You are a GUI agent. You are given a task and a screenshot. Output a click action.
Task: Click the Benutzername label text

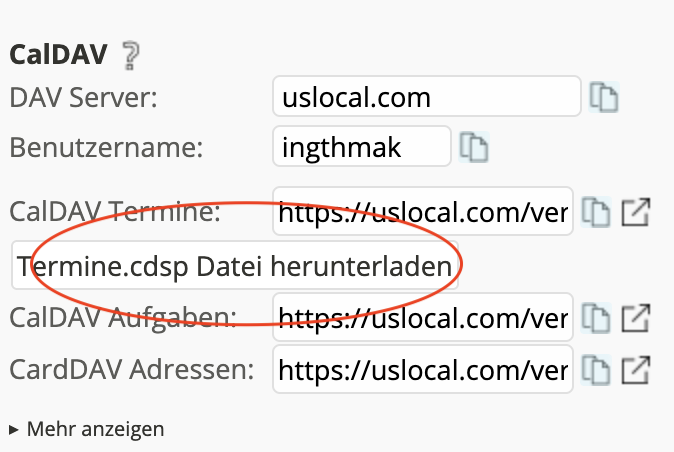pos(106,148)
